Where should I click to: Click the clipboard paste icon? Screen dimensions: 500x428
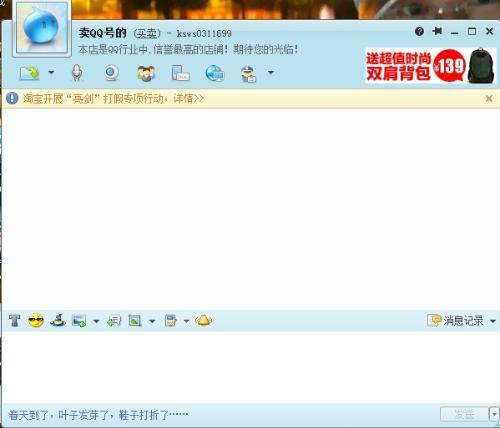[x=171, y=321]
